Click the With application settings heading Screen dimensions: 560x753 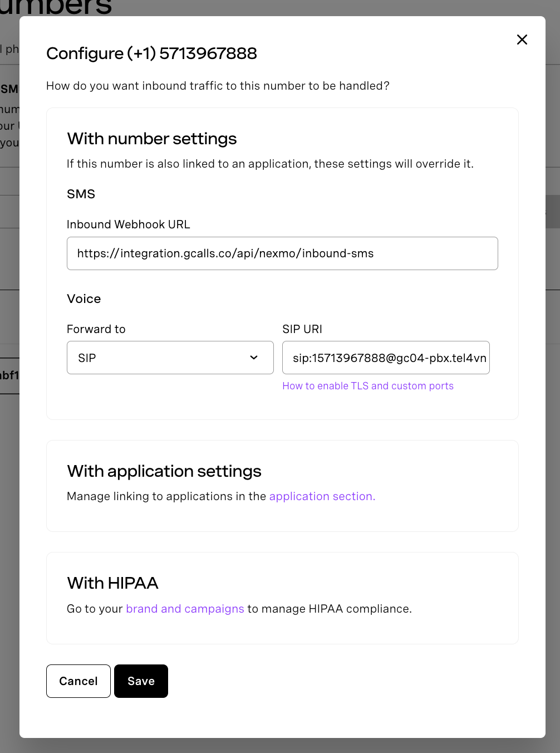[x=164, y=471]
